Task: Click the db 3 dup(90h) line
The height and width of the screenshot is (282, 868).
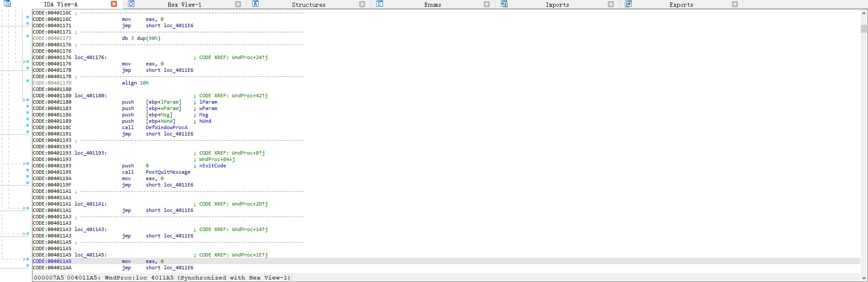Action: tap(141, 38)
